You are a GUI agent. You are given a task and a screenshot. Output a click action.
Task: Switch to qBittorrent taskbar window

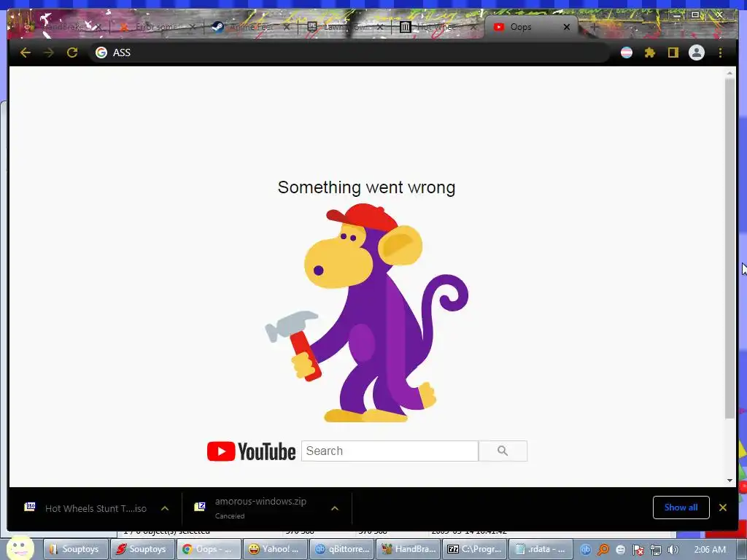click(x=341, y=549)
